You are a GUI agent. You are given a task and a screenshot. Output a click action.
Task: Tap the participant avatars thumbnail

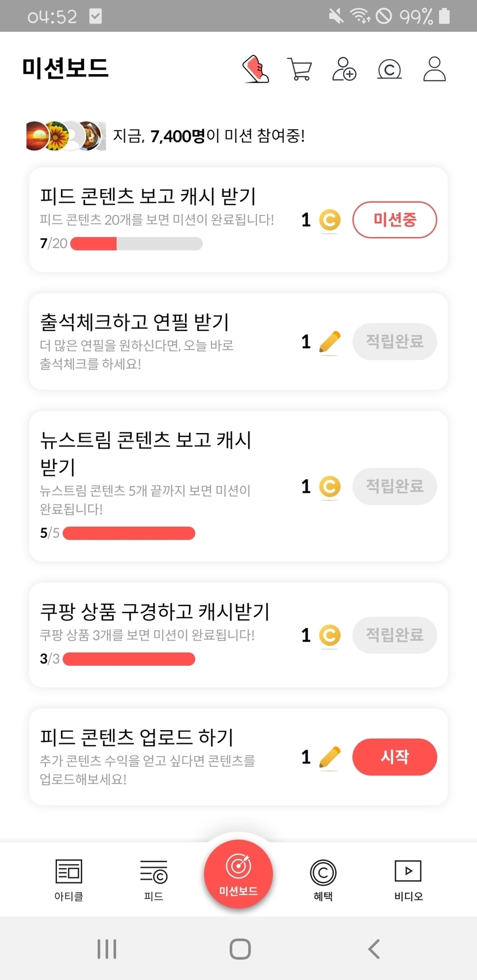(x=66, y=136)
